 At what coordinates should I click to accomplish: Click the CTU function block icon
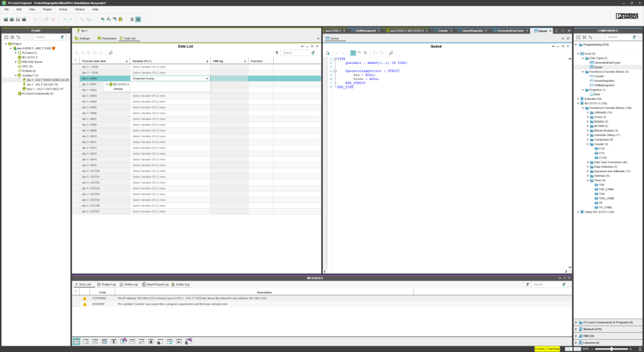pyautogui.click(x=596, y=153)
